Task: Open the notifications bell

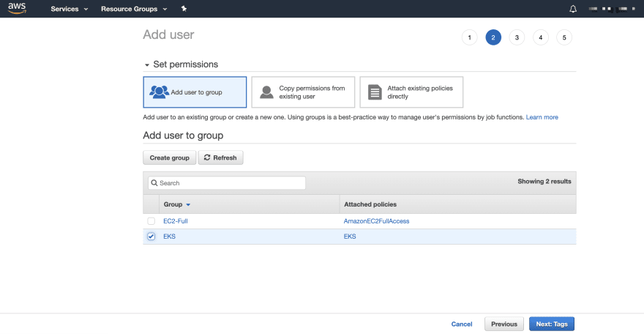Action: click(x=573, y=9)
